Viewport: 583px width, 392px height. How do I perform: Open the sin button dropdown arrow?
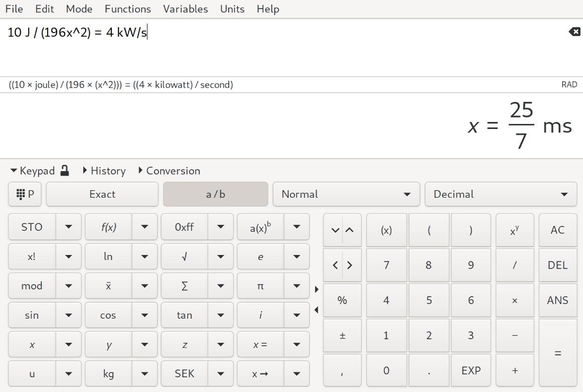(x=68, y=315)
